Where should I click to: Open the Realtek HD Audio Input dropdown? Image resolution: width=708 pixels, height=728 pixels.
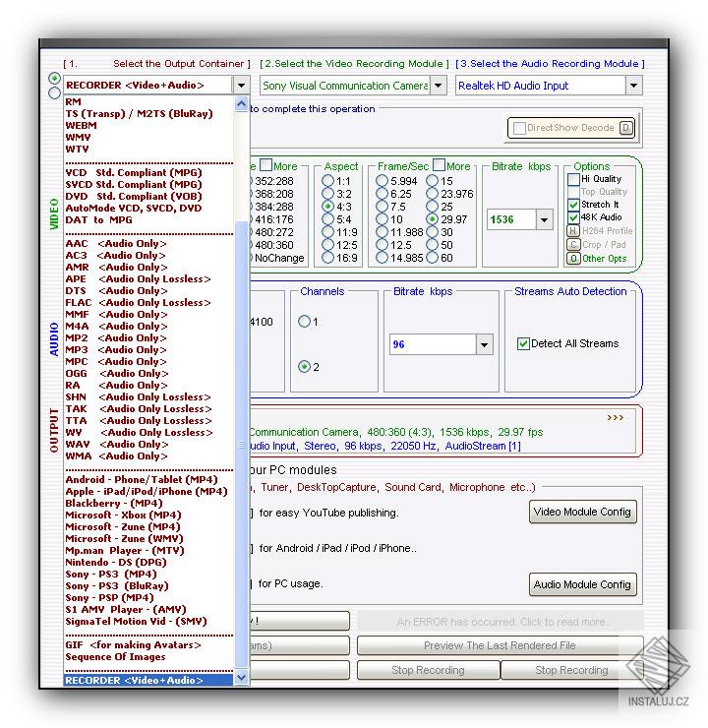633,86
